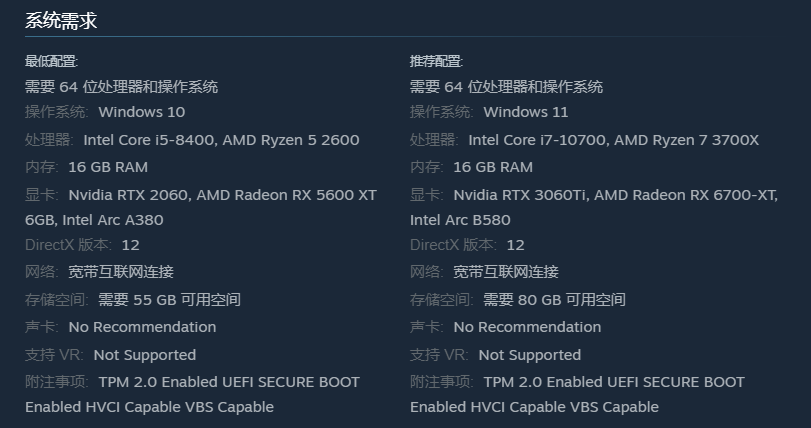
Task: Click No Recommendation under 最低配置 声卡
Action: point(142,327)
